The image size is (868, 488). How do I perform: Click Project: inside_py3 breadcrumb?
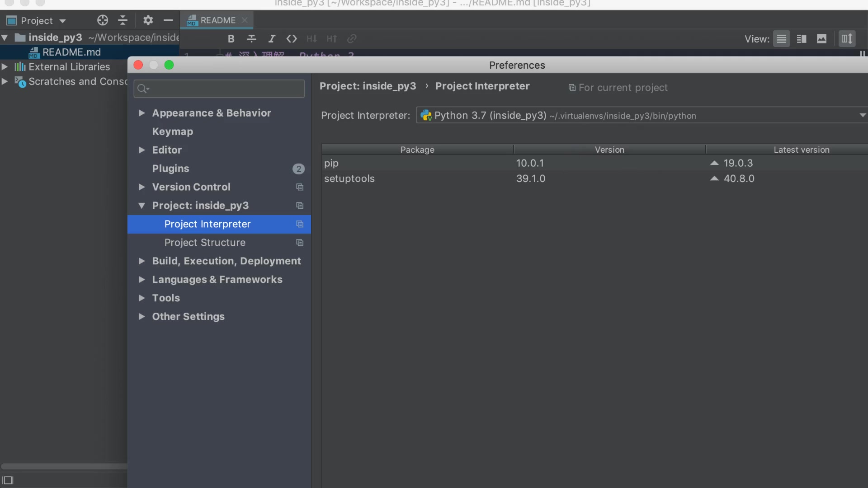point(368,86)
